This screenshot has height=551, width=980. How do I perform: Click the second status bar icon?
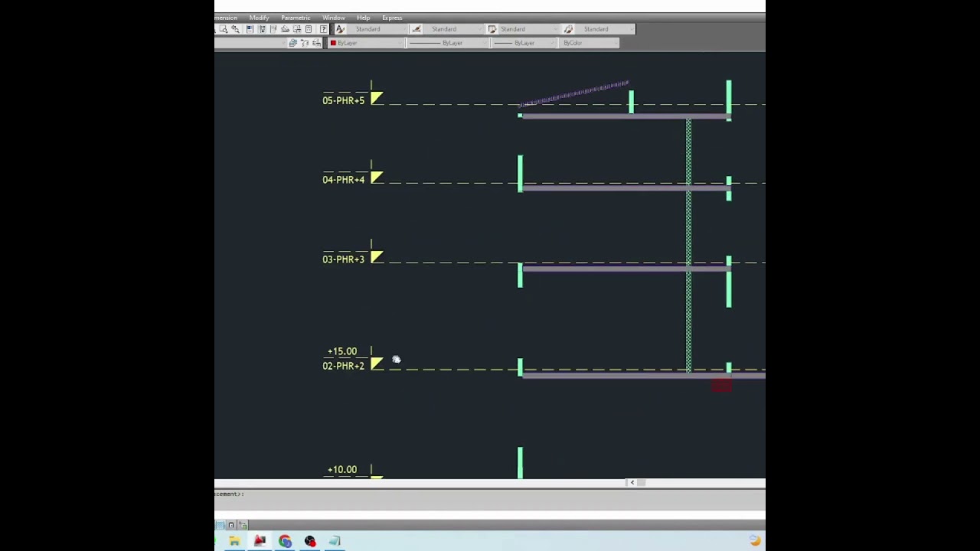click(231, 525)
